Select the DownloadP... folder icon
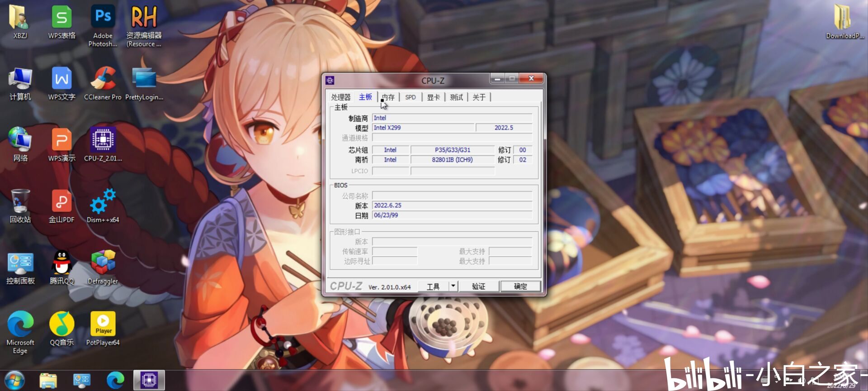This screenshot has width=868, height=391. click(x=844, y=21)
